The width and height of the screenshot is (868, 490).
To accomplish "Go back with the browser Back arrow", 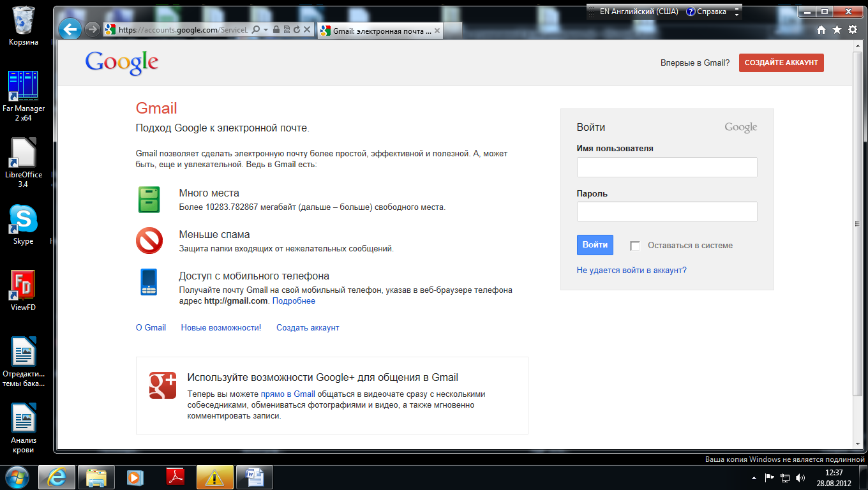I will pos(70,29).
